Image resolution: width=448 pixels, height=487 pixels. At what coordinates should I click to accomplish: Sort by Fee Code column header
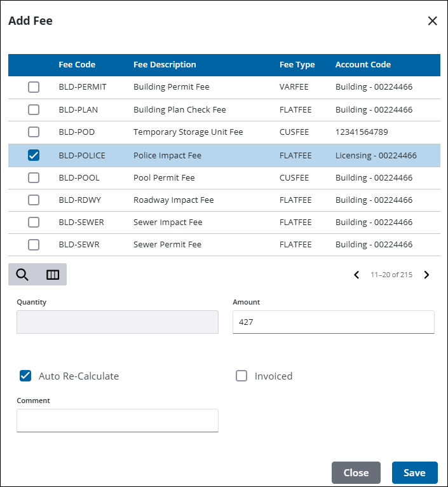click(x=77, y=65)
